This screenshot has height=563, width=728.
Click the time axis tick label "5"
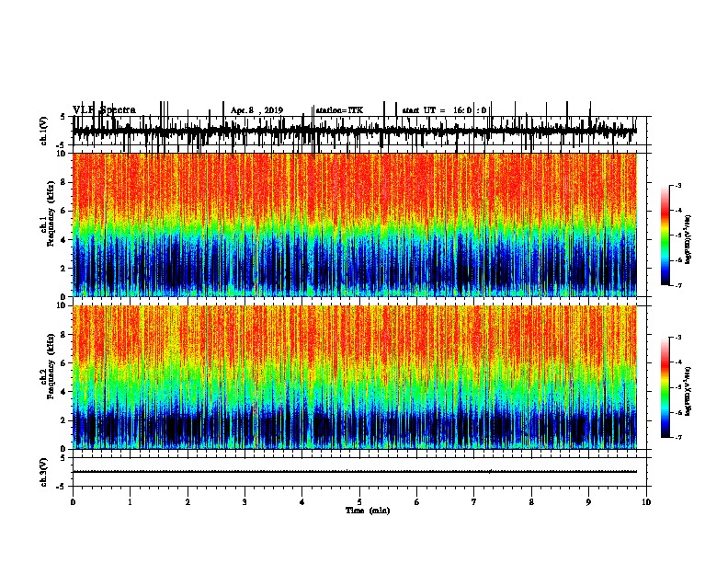pos(359,502)
